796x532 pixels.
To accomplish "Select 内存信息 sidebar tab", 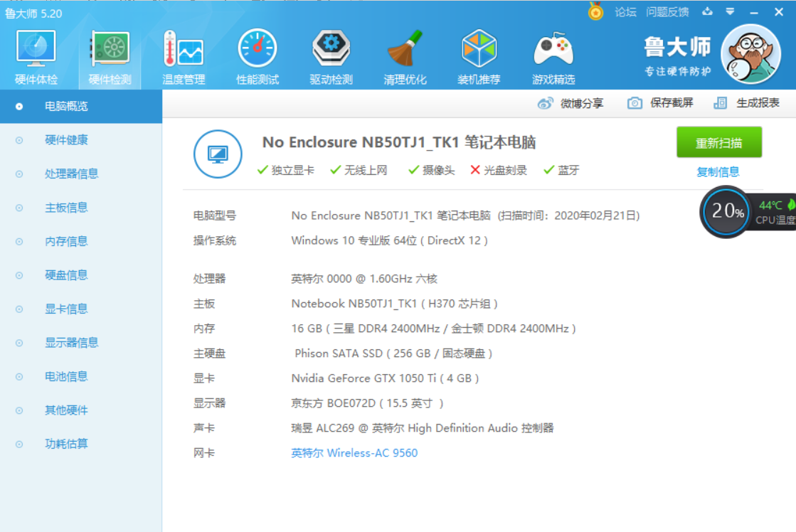I will tap(81, 242).
